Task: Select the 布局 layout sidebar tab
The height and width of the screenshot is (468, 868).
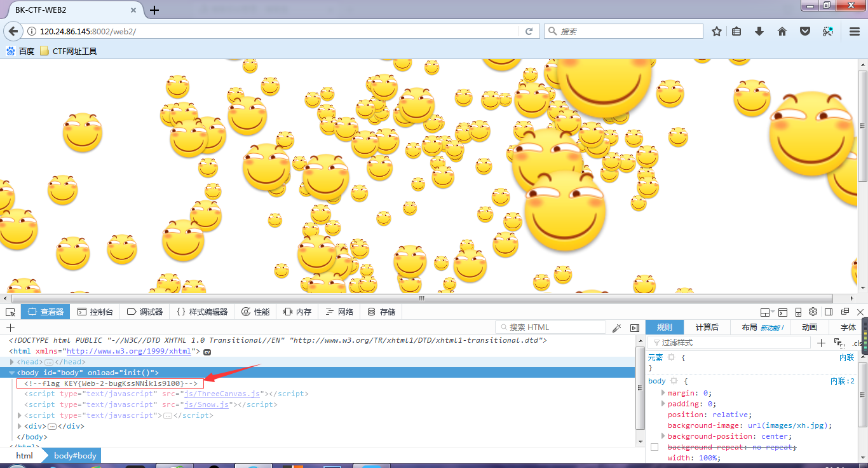Action: coord(761,327)
